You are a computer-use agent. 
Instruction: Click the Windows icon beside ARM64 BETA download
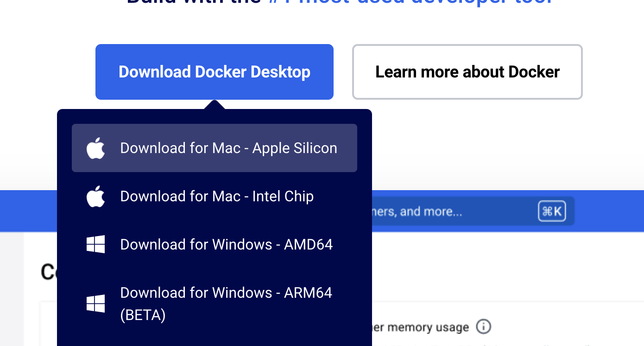point(95,303)
